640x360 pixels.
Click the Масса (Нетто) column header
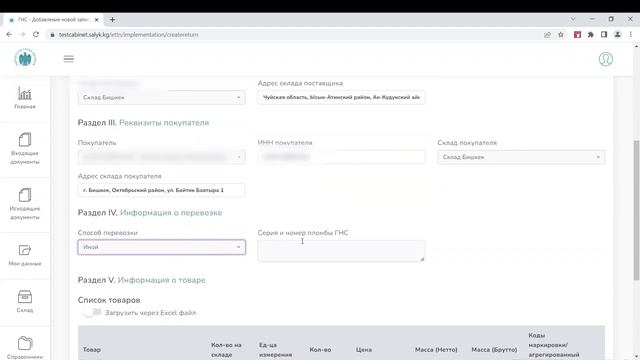coord(436,350)
